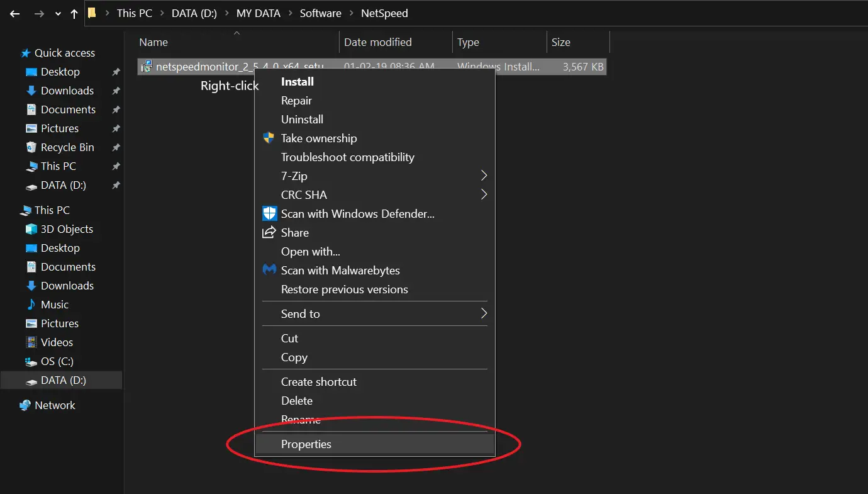Click the Videos film icon
This screenshot has width=868, height=494.
(31, 342)
